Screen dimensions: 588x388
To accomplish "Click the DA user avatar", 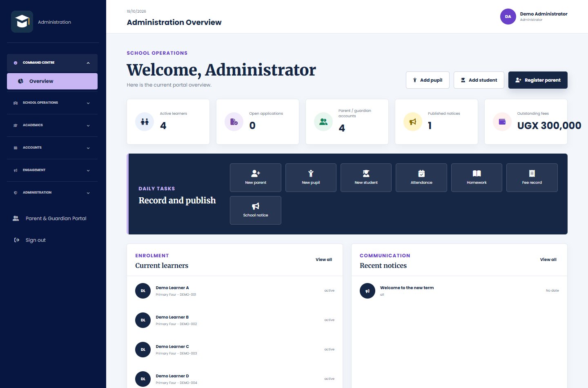I will pos(508,17).
